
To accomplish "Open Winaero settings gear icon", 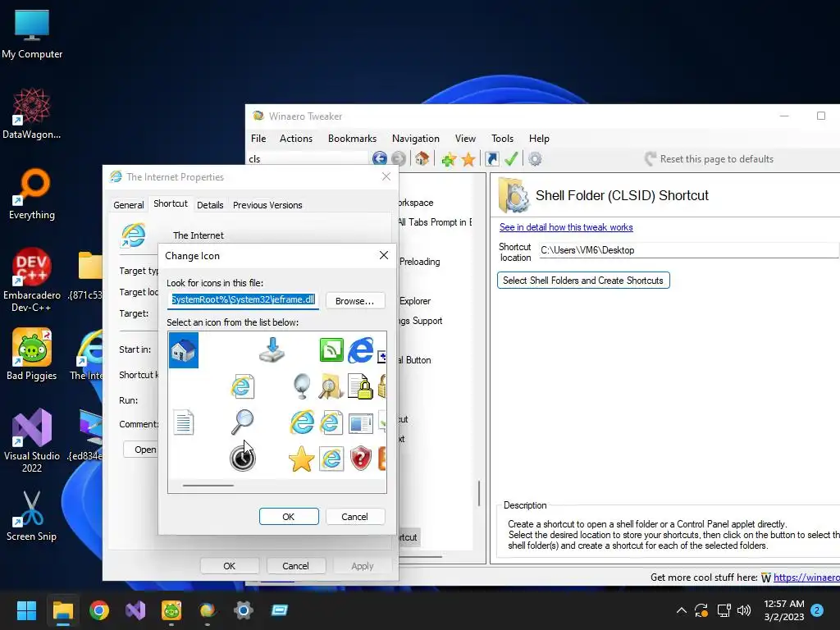I will click(535, 159).
